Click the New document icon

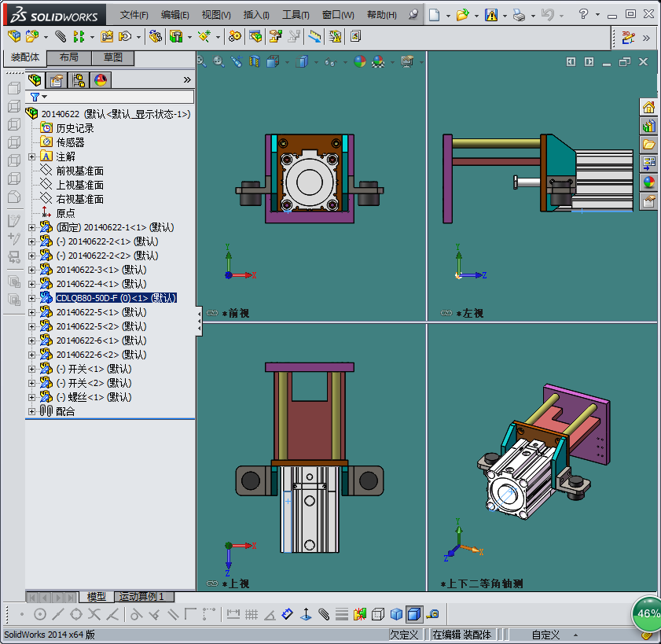435,15
